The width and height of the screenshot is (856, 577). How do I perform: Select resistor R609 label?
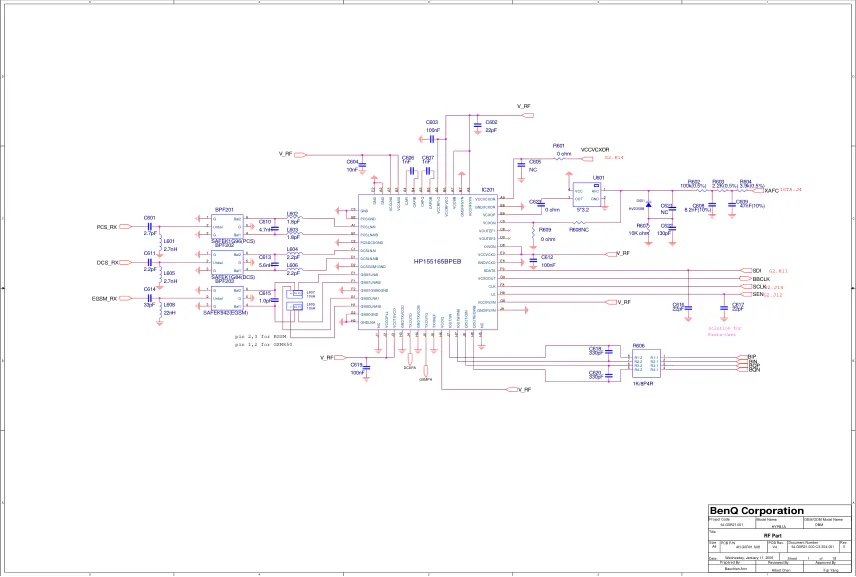point(545,230)
